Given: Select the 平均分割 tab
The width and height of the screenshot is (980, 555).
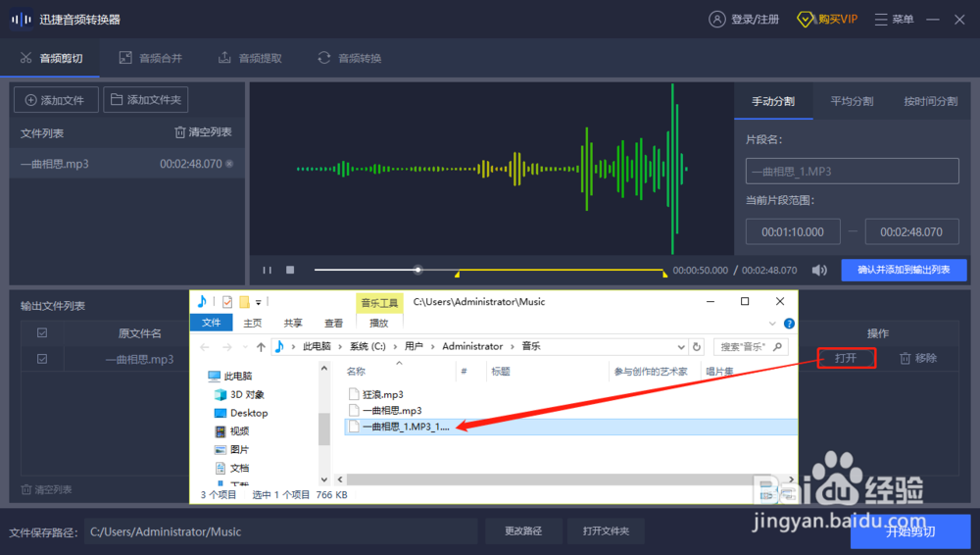Looking at the screenshot, I should coord(852,101).
